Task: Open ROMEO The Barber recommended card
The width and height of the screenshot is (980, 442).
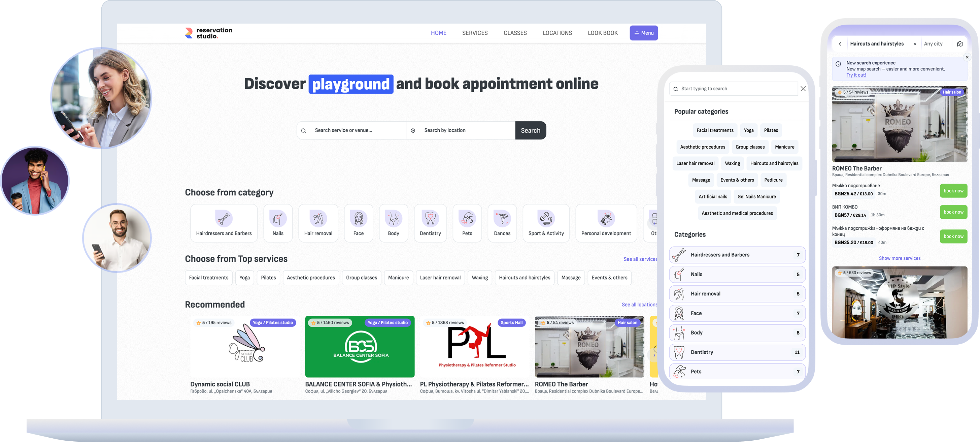Action: coord(589,354)
